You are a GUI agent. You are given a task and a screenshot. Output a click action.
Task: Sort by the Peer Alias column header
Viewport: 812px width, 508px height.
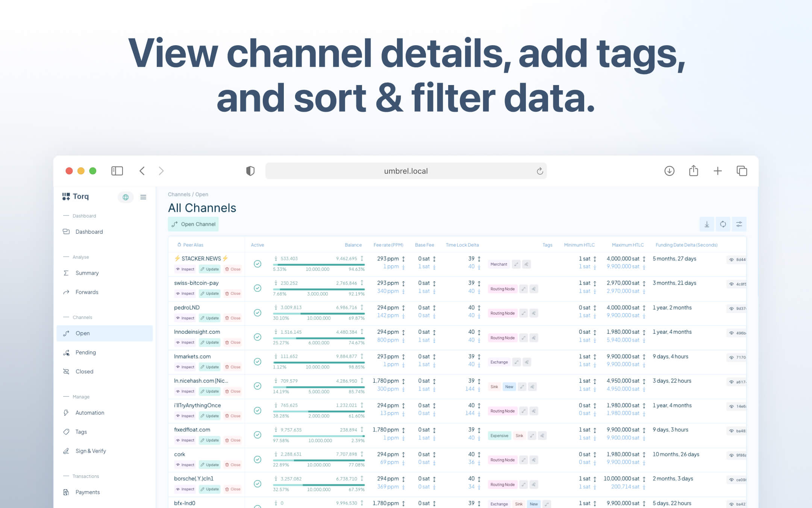193,245
